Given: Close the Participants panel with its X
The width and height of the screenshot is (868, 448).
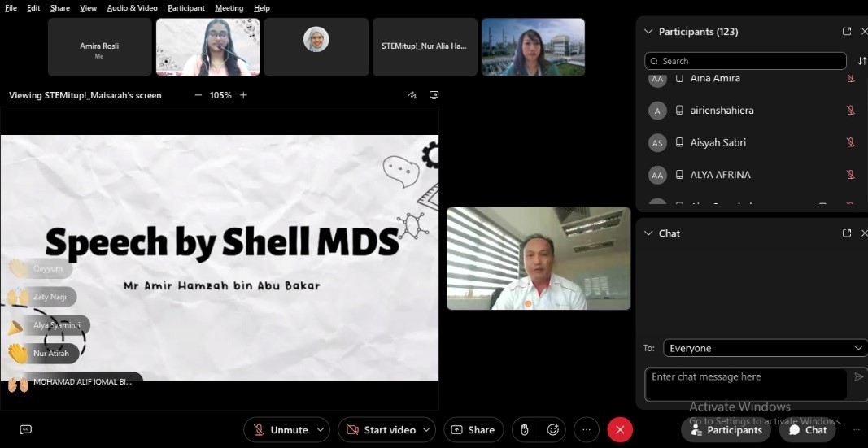Looking at the screenshot, I should click(x=864, y=32).
